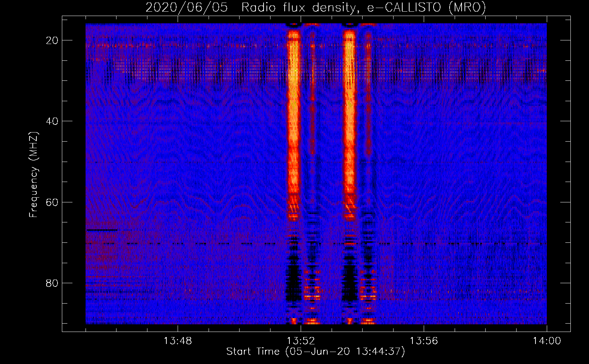Click the 20 MHz frequency tick label
The width and height of the screenshot is (589, 364).
pos(52,40)
